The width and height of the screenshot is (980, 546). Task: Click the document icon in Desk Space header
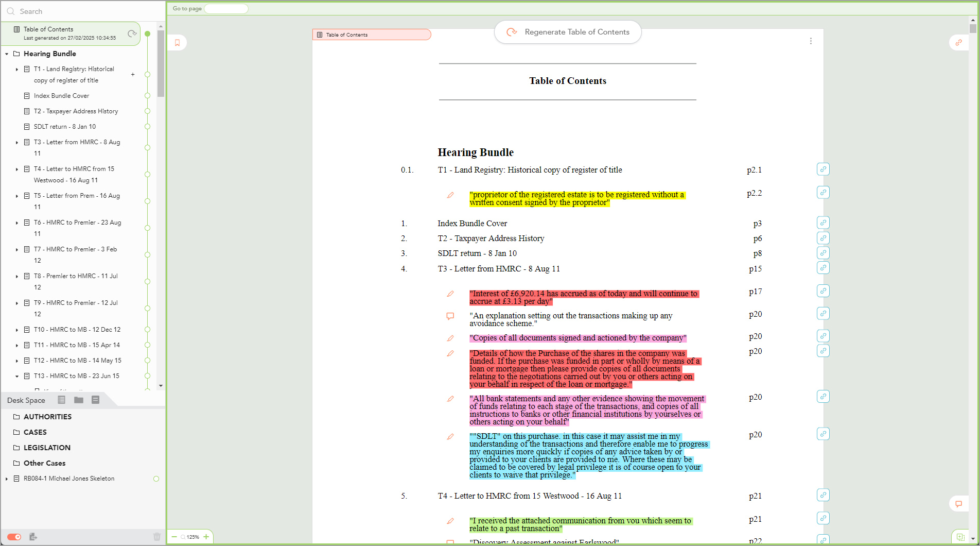click(95, 400)
